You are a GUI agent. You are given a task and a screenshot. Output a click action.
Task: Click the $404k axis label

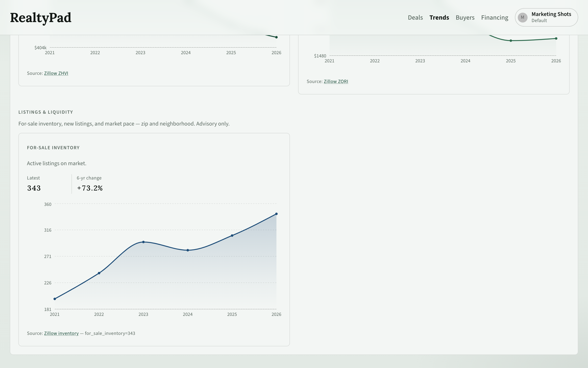click(40, 48)
